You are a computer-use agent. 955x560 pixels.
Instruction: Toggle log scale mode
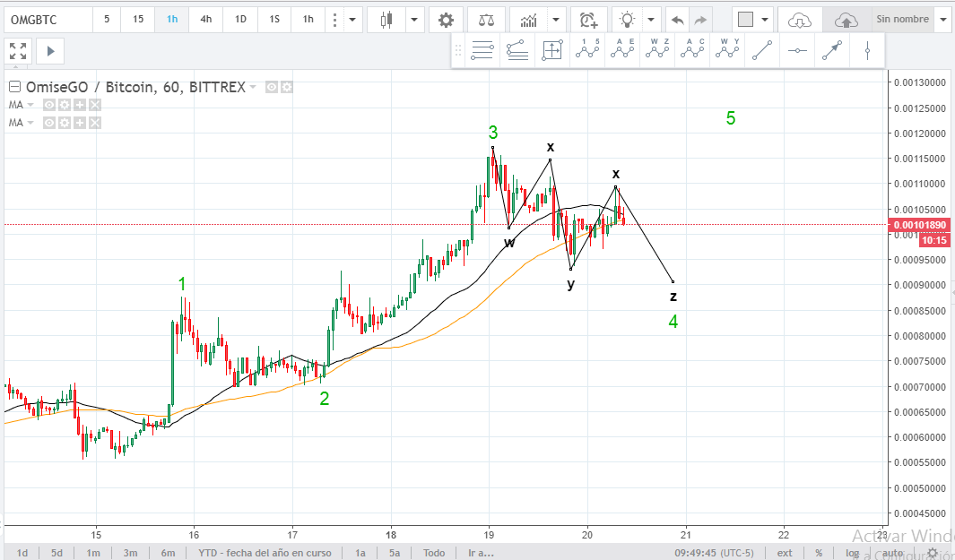pos(852,553)
